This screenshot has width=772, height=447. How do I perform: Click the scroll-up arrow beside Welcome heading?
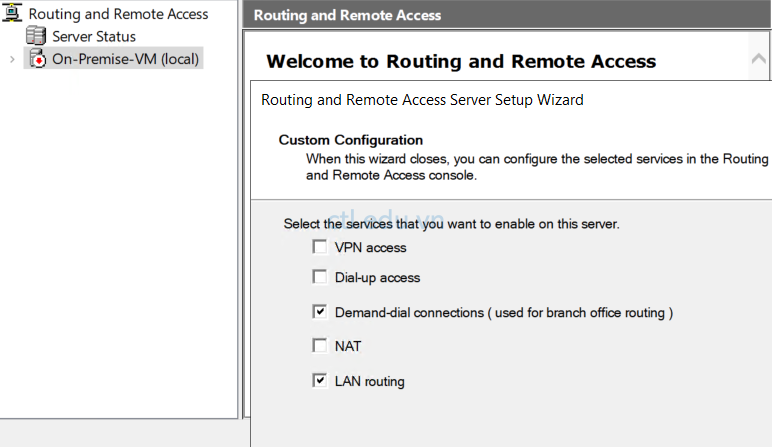coord(759,59)
